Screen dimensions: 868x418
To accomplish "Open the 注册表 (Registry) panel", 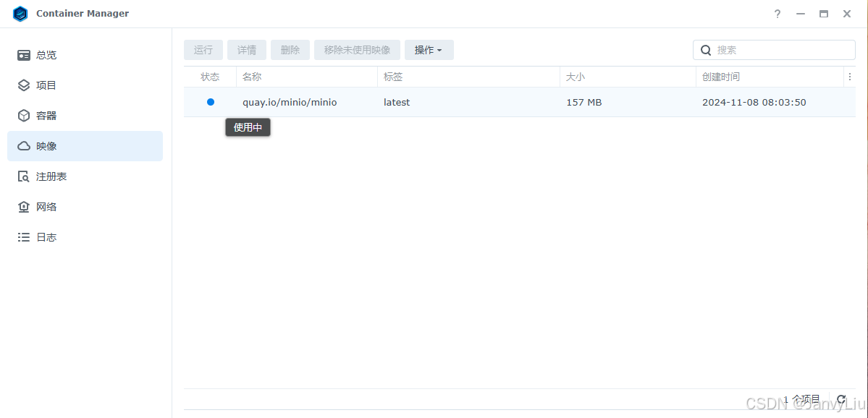I will (49, 176).
